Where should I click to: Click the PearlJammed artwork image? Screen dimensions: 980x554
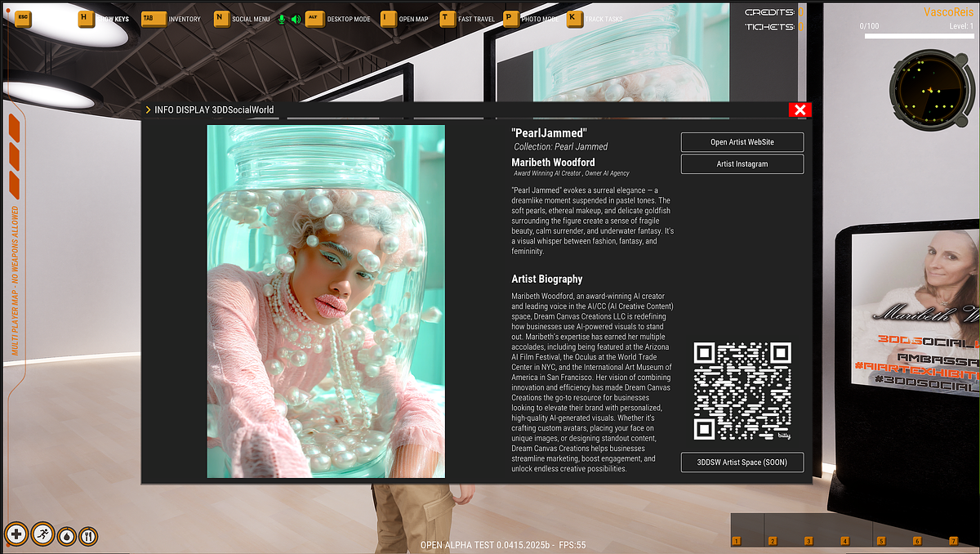coord(326,301)
